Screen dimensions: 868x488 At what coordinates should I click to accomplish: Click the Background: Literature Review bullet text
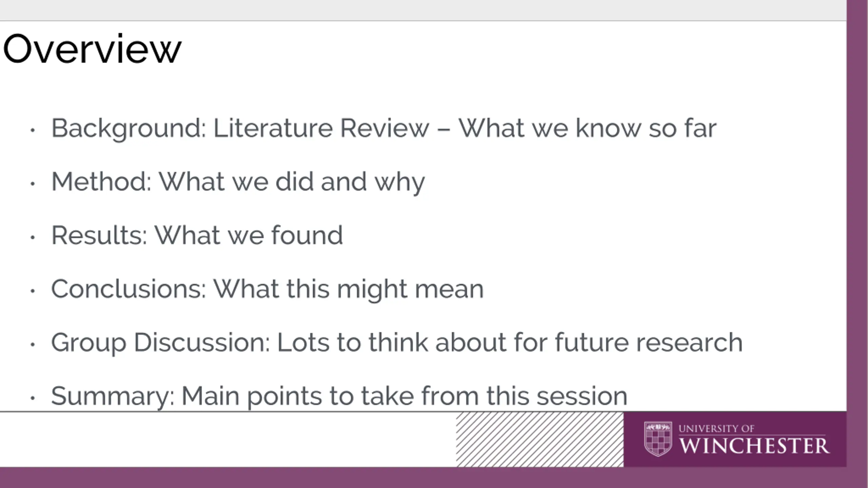(384, 128)
